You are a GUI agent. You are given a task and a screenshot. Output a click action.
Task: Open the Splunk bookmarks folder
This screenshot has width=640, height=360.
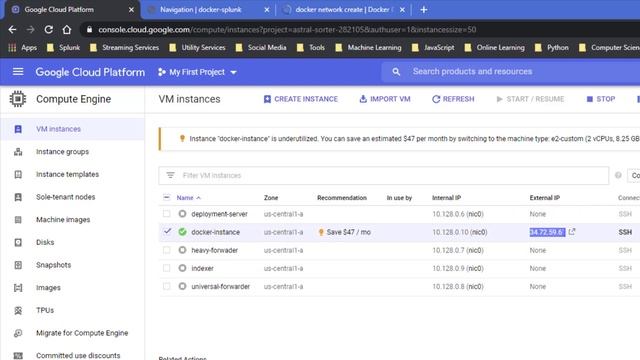64,48
